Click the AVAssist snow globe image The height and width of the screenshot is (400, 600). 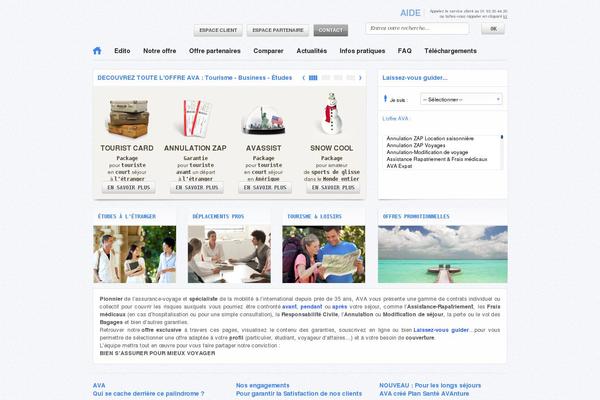click(x=263, y=120)
